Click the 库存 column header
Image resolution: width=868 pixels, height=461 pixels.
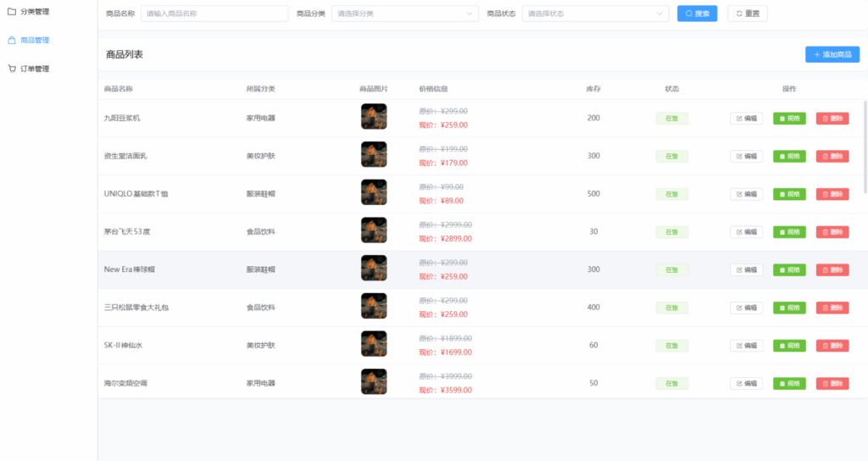point(593,88)
